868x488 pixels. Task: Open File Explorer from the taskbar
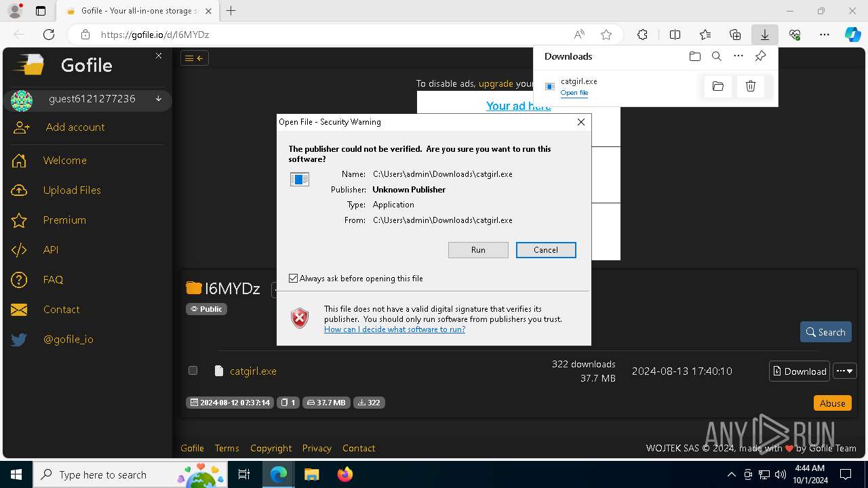point(312,474)
